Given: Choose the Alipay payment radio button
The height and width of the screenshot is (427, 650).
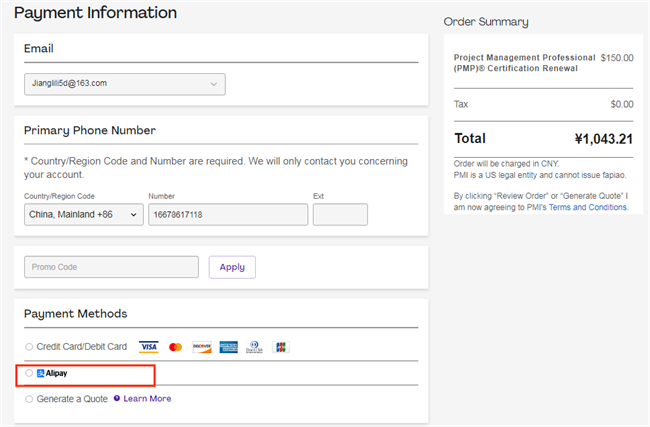Looking at the screenshot, I should (29, 373).
